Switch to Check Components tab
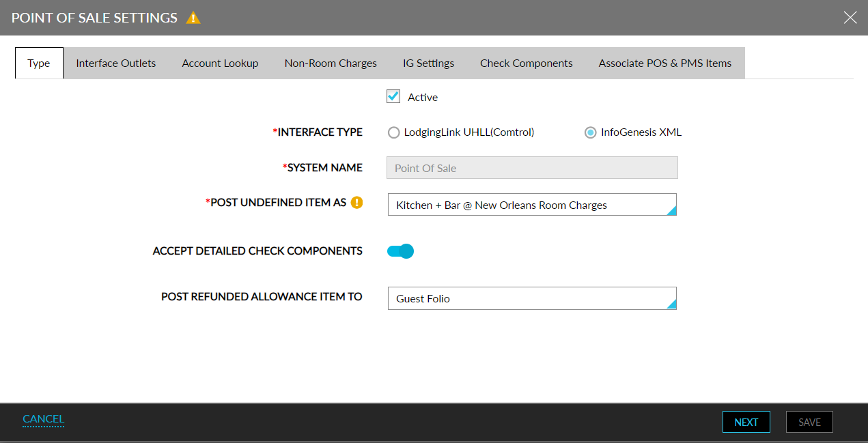868x443 pixels. (x=526, y=63)
